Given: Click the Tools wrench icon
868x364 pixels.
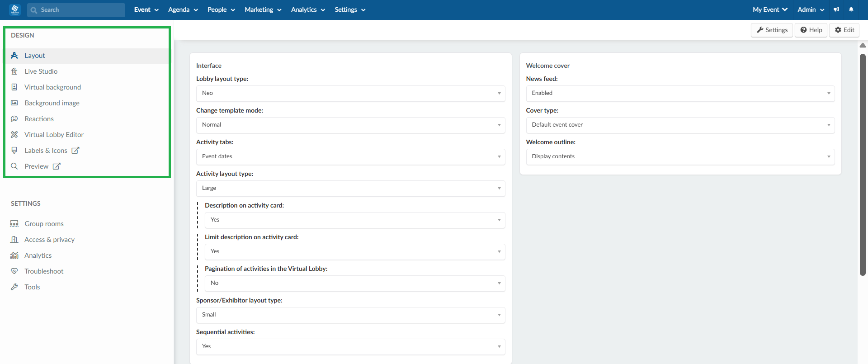Looking at the screenshot, I should (x=14, y=287).
